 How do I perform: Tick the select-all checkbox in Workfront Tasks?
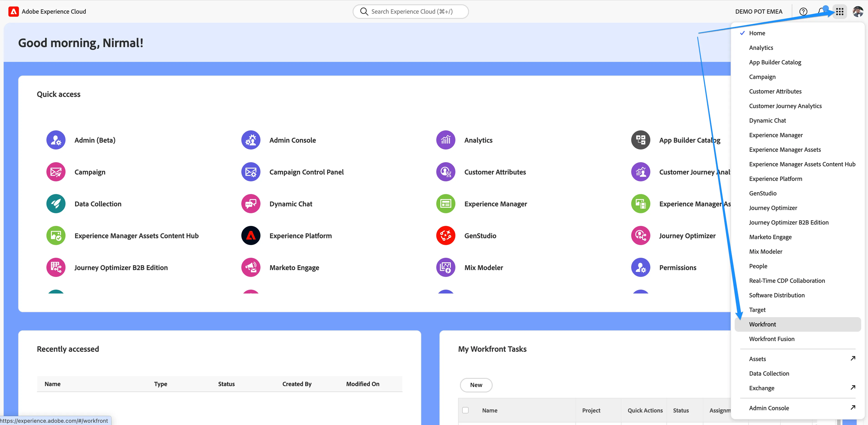tap(465, 410)
